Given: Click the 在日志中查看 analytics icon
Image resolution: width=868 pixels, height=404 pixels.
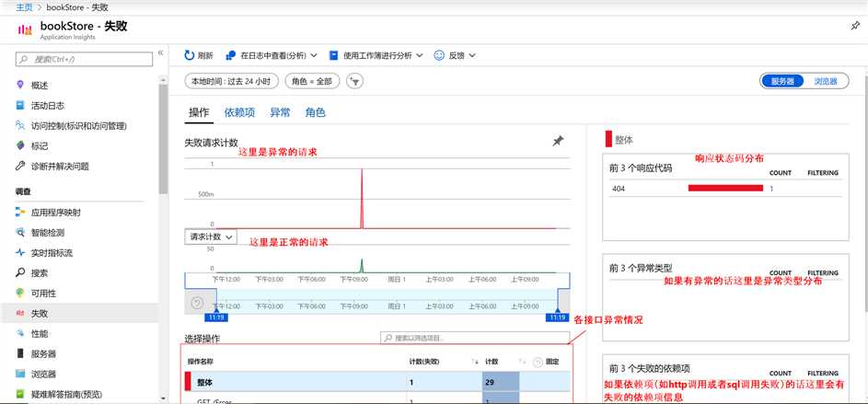Looking at the screenshot, I should coord(231,55).
